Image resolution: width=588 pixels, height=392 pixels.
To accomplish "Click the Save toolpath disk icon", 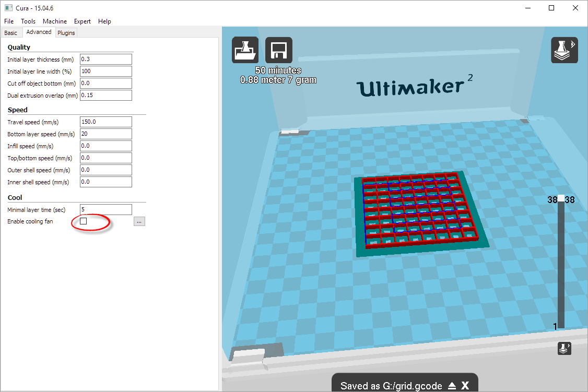I will 279,50.
